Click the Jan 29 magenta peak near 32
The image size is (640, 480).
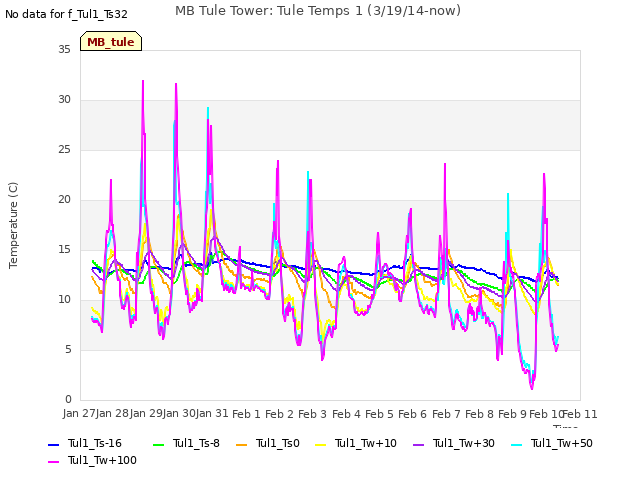[143, 81]
